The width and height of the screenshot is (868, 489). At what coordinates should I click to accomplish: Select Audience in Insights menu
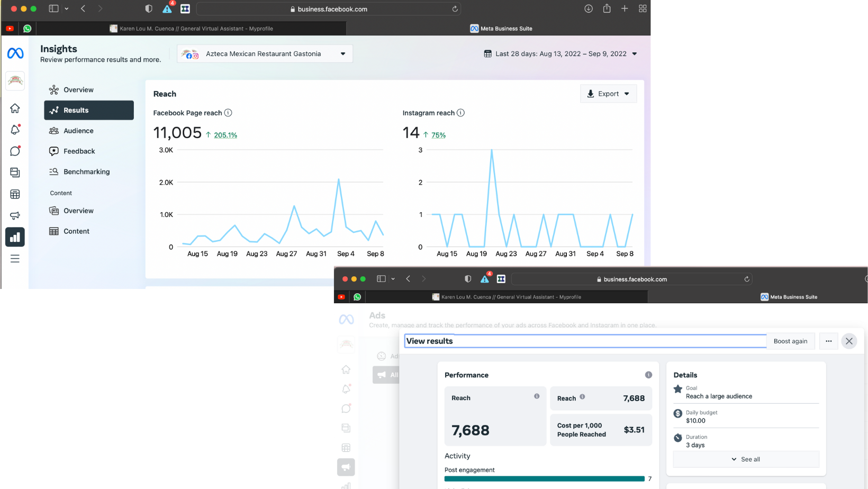[89, 131]
